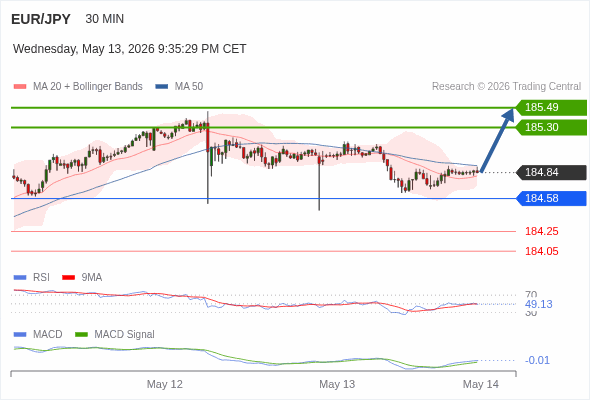Click the MACD value -0.01
The image size is (590, 400).
click(x=537, y=360)
